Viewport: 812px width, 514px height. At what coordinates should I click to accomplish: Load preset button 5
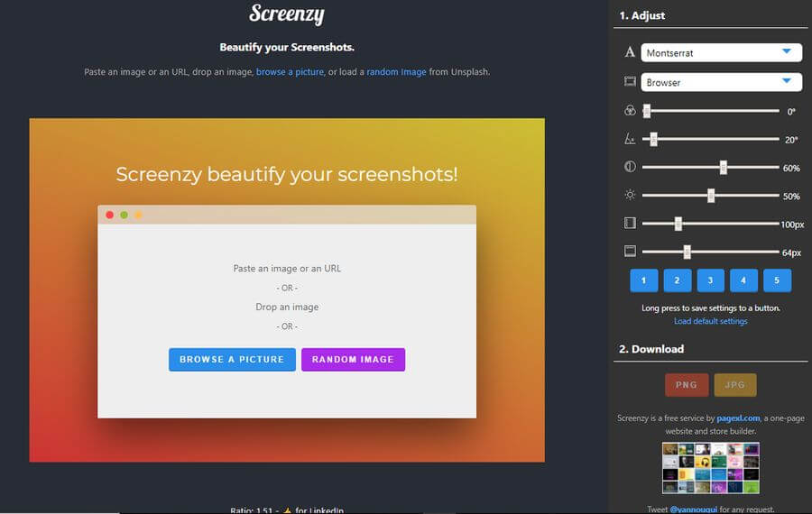point(777,280)
